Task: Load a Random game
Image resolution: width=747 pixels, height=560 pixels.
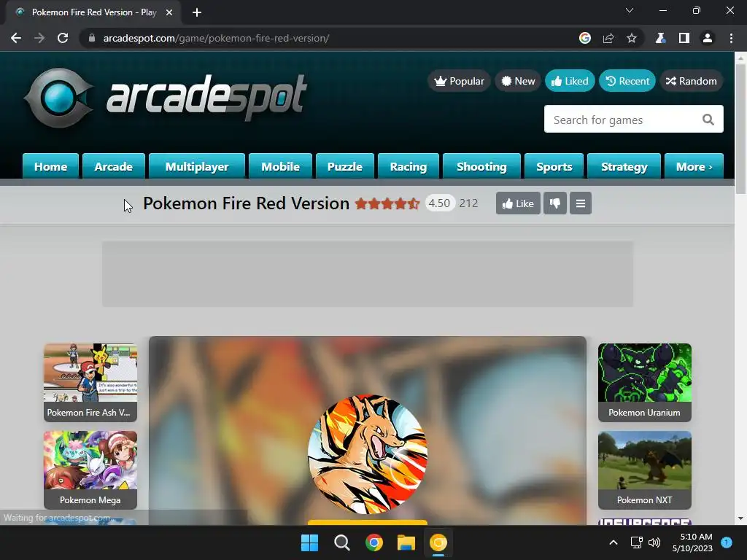Action: coord(692,81)
